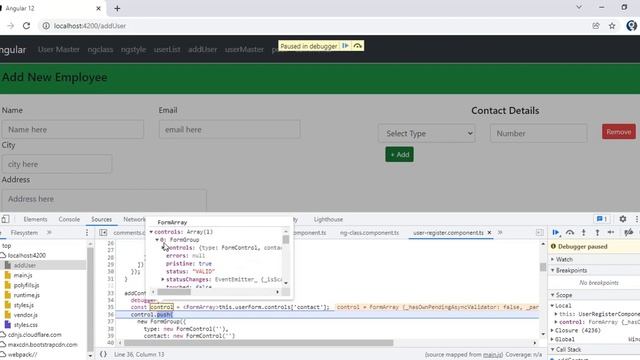Reload the page
This screenshot has height=360, width=640.
pos(27,26)
